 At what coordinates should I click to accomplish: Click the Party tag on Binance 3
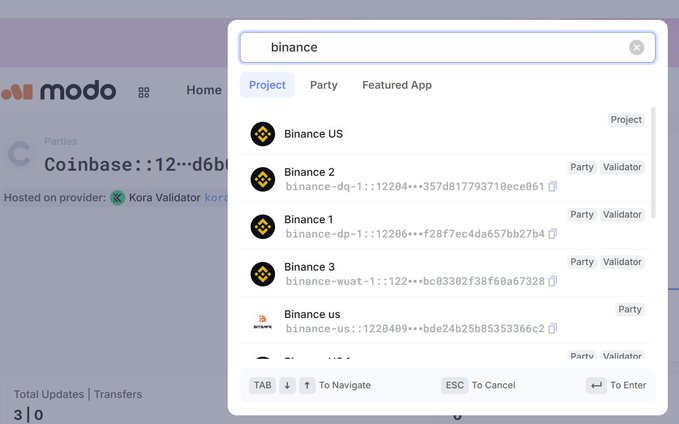[x=582, y=262]
